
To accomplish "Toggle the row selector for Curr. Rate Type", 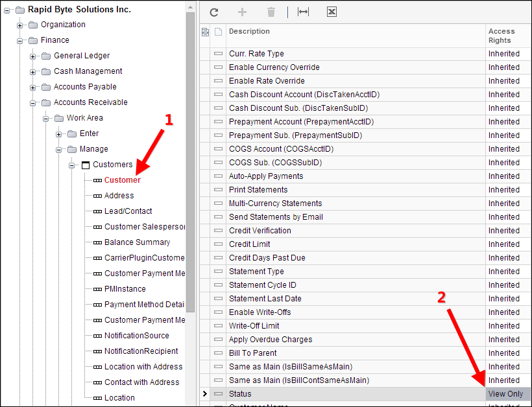I will pyautogui.click(x=218, y=53).
